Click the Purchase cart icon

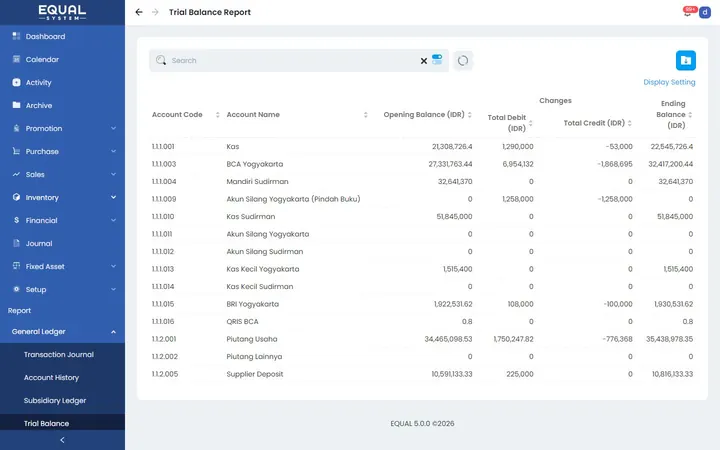[x=17, y=151]
